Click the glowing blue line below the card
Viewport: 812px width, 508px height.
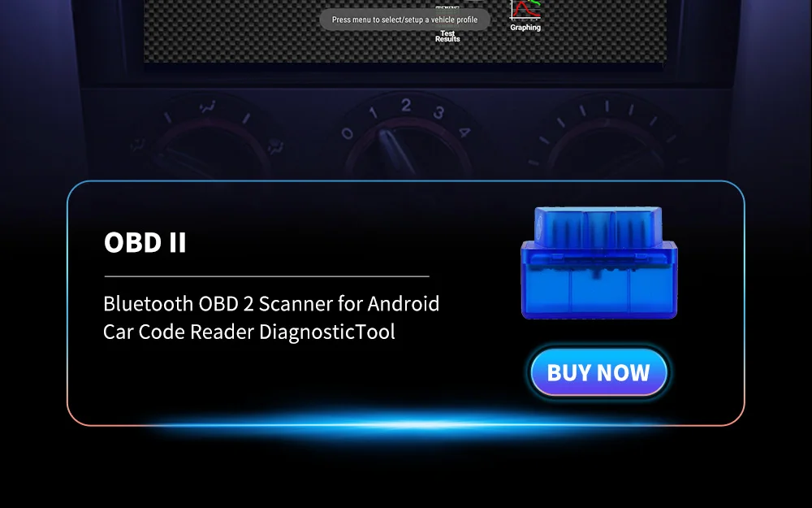click(406, 425)
